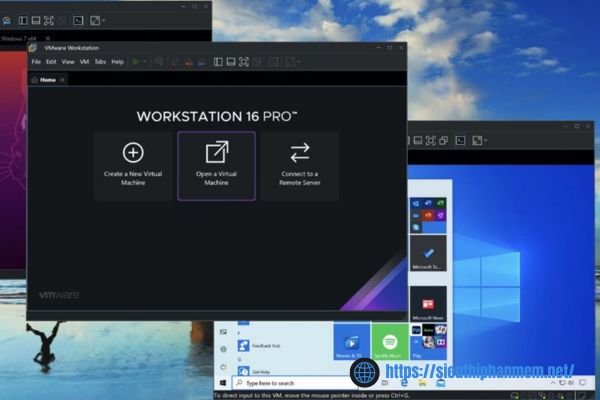Expand the stretch guest dropdown in front toolbar
600x400 pixels.
[x=298, y=62]
